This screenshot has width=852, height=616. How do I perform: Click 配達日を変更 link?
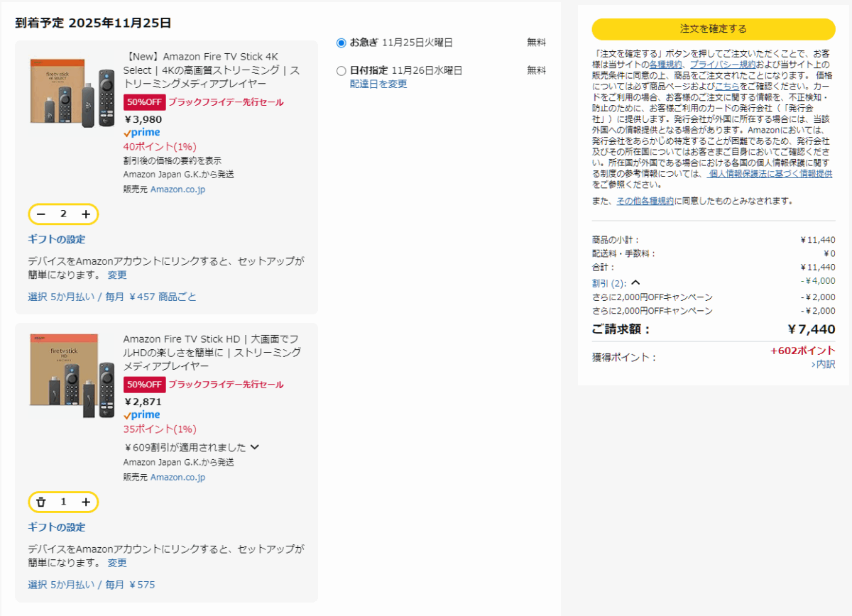tap(378, 84)
